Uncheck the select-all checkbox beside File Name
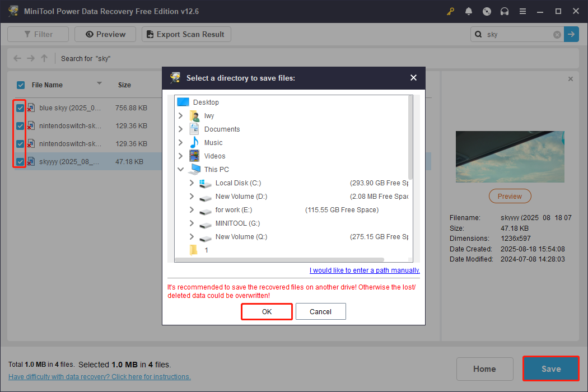This screenshot has height=392, width=588. [x=20, y=85]
